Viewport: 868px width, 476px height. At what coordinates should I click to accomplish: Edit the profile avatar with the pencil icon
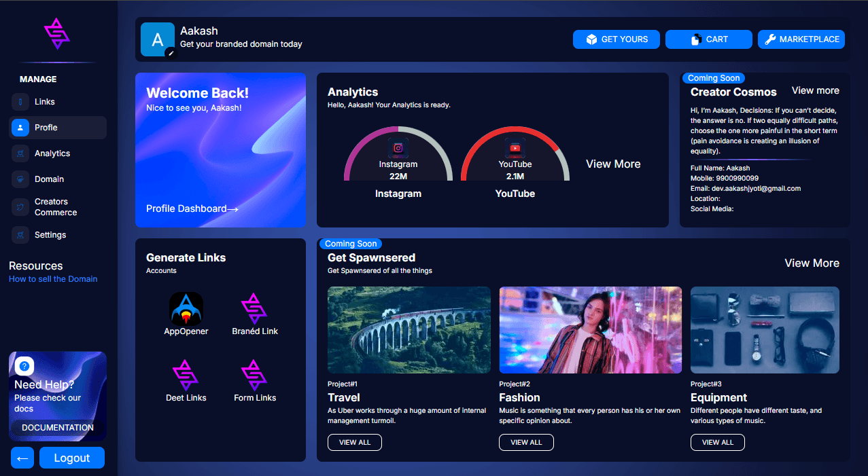[171, 53]
